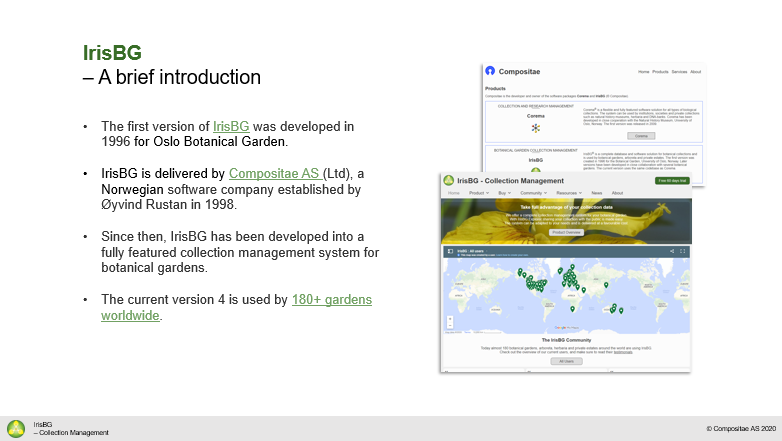Click '– Collection Management' footer text
This screenshot has height=441, width=782.
(x=71, y=433)
